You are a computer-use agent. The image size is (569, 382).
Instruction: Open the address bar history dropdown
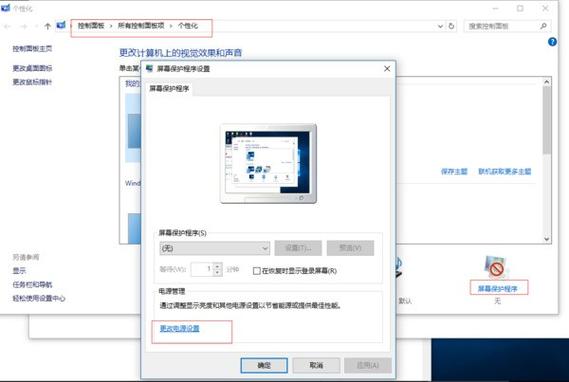(440, 26)
